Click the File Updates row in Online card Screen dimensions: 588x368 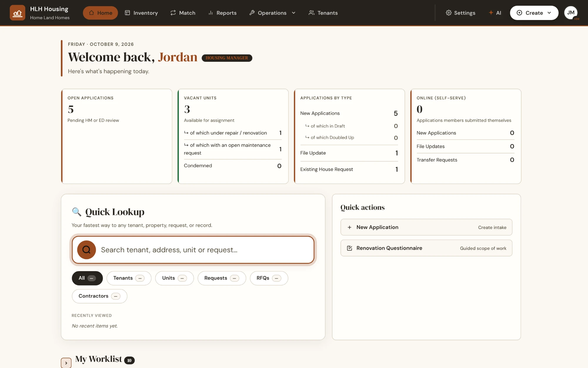465,146
